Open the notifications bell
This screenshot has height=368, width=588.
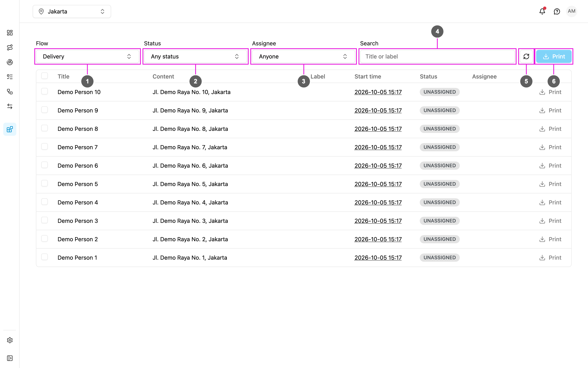[x=542, y=11]
